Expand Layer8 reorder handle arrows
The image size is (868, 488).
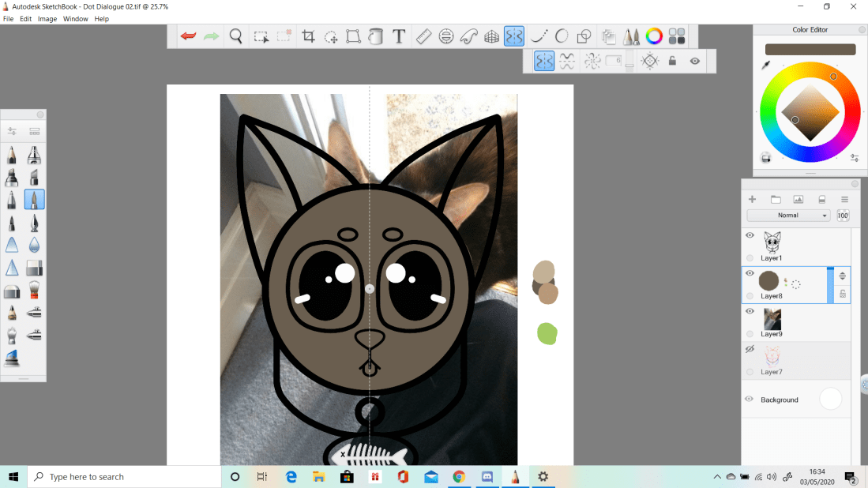point(842,276)
